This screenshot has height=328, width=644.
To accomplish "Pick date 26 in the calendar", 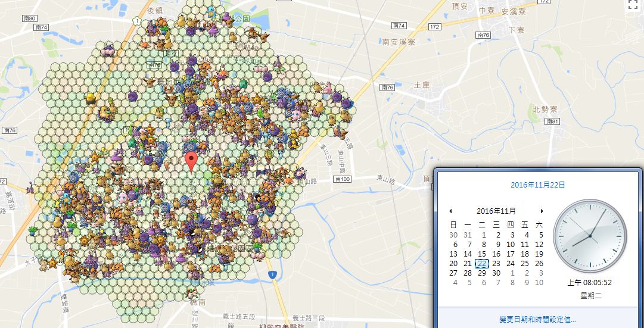I will (539, 264).
